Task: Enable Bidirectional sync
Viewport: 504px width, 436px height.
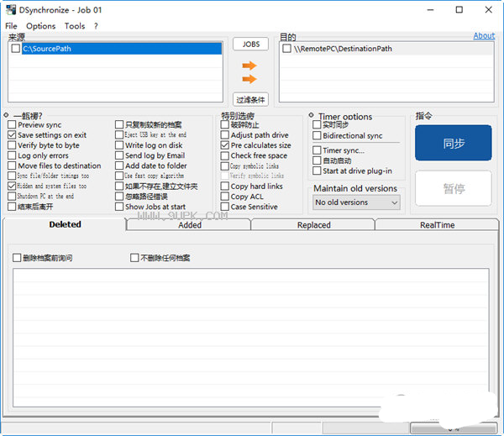Action: pos(317,135)
